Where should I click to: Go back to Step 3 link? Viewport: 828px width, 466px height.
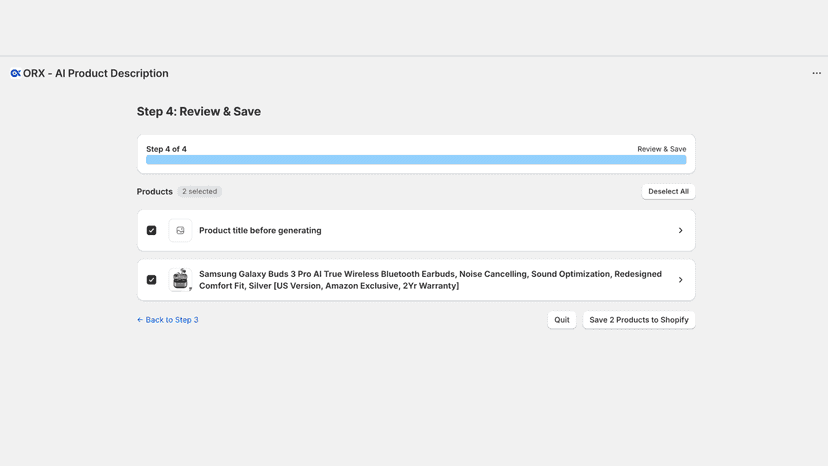pos(167,320)
